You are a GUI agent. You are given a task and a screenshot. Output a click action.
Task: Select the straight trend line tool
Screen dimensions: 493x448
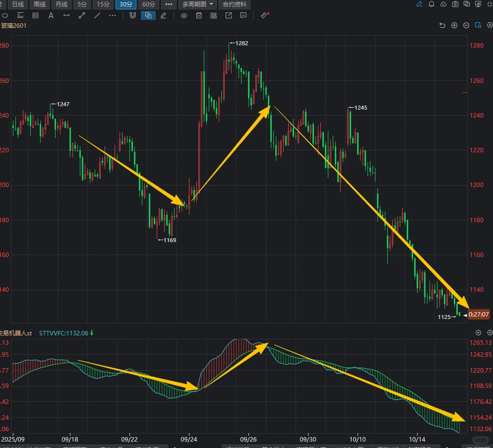coord(97,15)
